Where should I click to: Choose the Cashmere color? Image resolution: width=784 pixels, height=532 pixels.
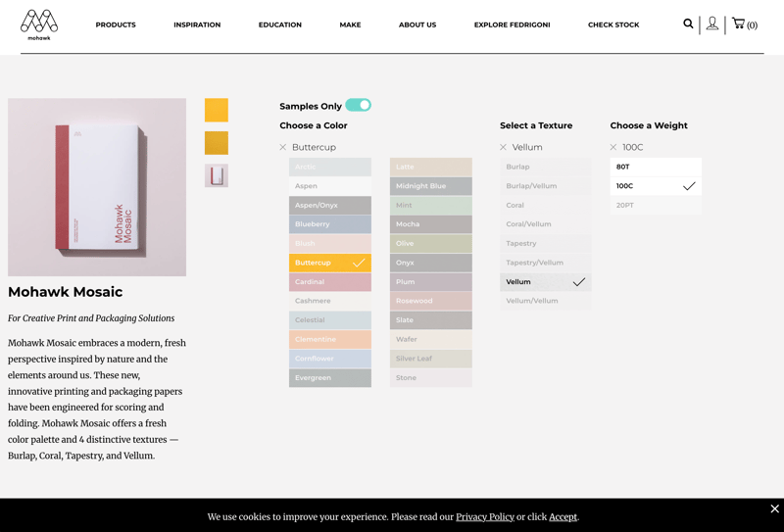330,301
